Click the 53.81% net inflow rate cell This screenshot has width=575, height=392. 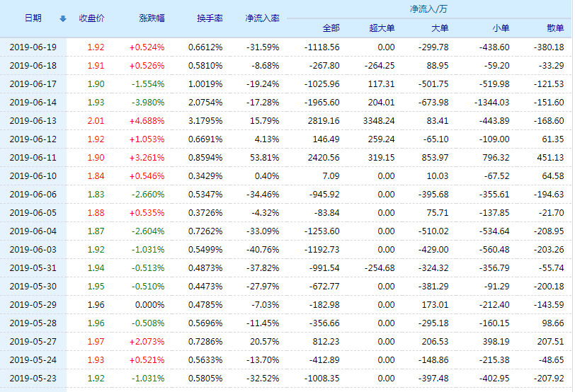265,157
